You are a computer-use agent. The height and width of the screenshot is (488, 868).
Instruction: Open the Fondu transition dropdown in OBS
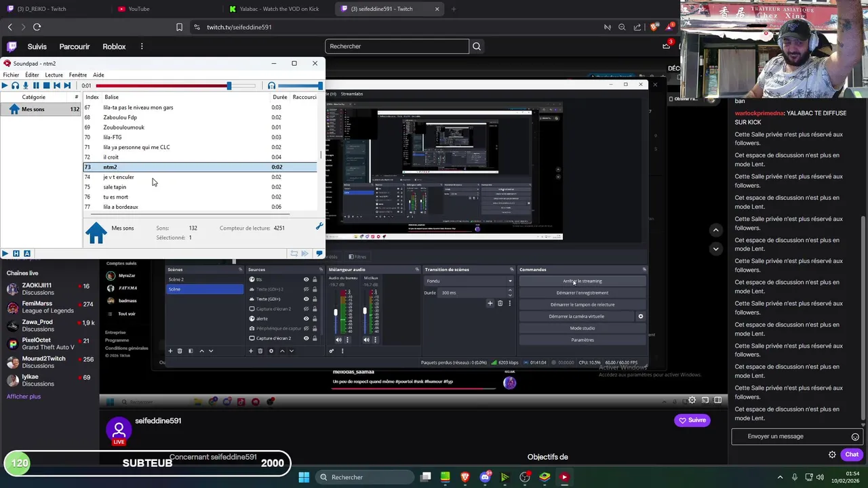click(x=469, y=281)
